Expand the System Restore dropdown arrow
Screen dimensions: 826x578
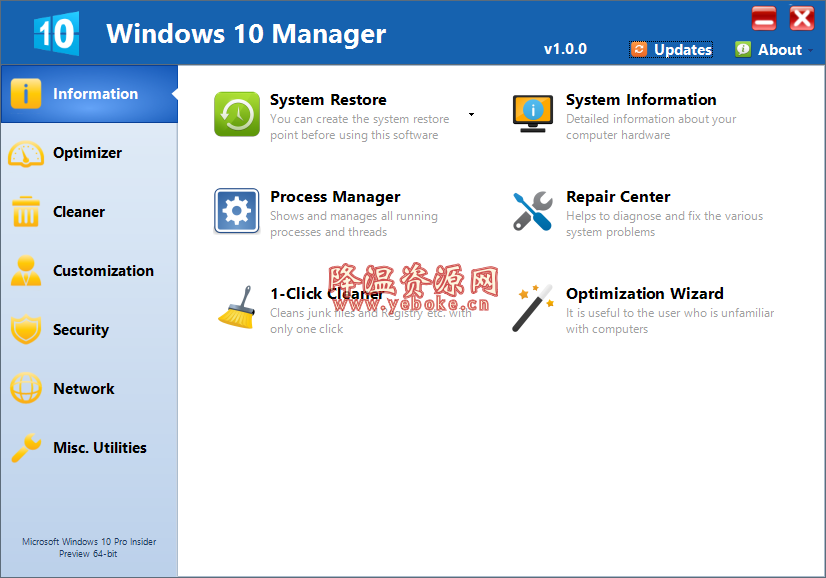(x=471, y=114)
